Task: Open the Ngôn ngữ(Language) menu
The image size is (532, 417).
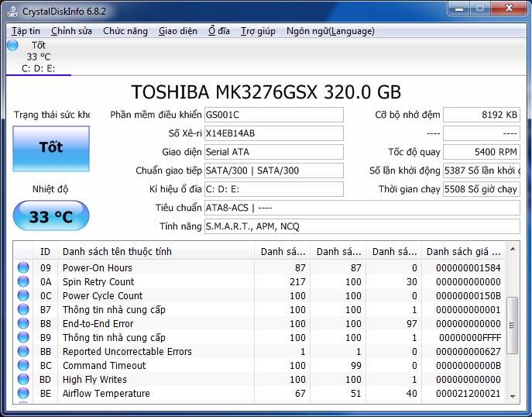Action: tap(331, 31)
